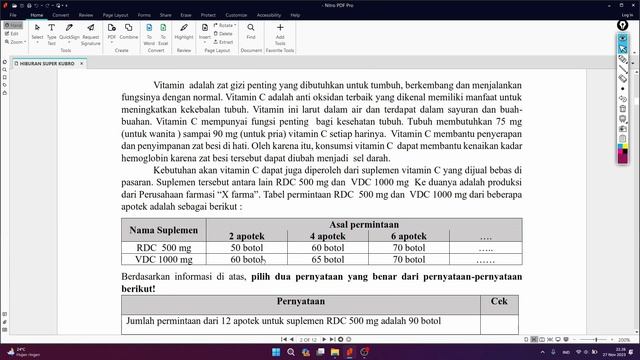This screenshot has width=640, height=360.
Task: Open Windows Start menu
Action: click(276, 352)
